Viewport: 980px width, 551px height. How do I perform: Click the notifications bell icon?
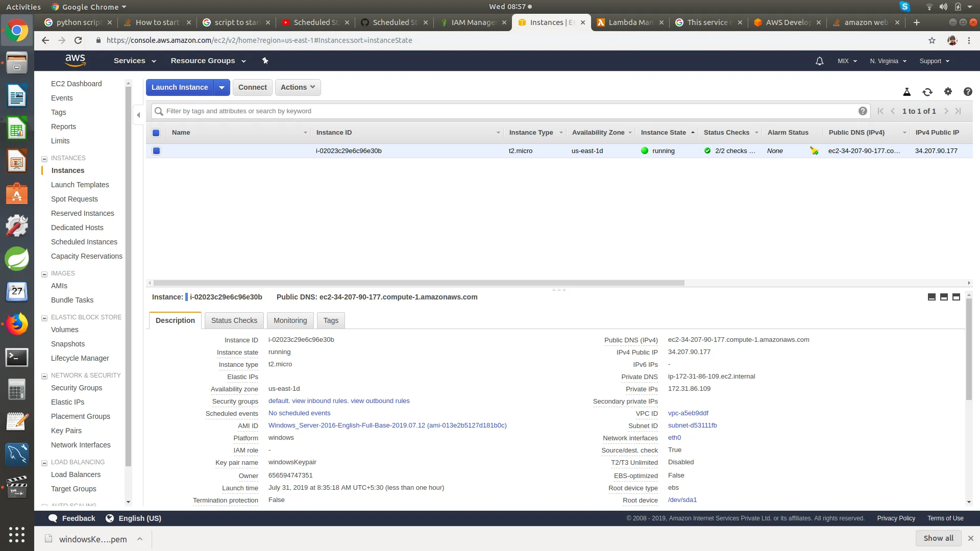point(819,61)
